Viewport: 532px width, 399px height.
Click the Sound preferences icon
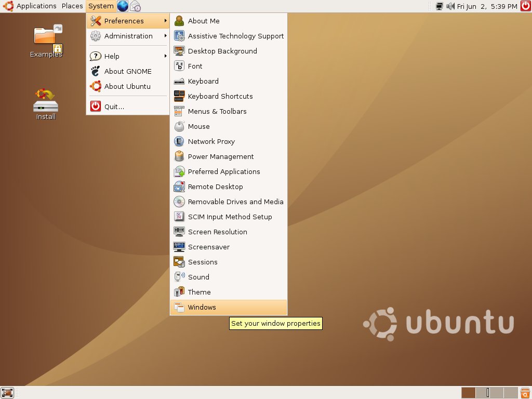pyautogui.click(x=179, y=277)
